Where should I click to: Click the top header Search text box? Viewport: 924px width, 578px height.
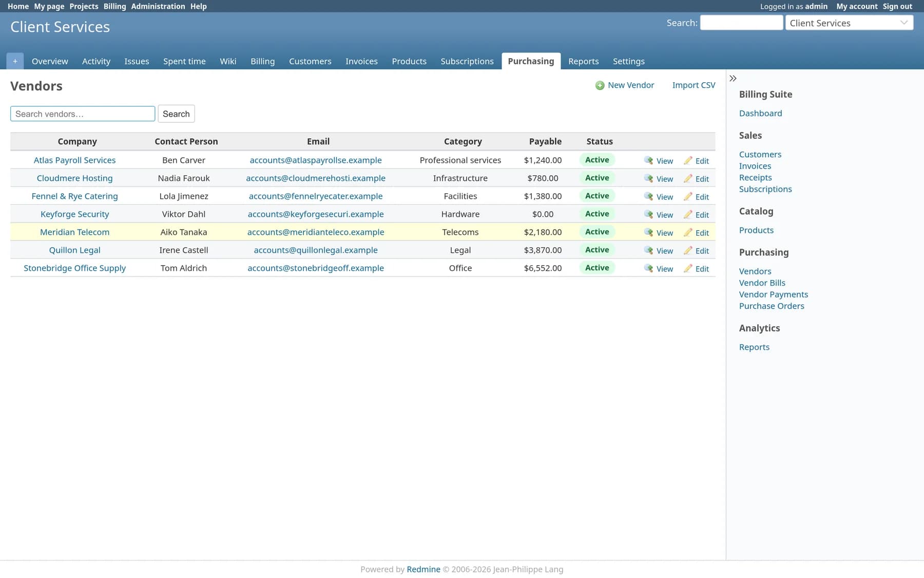[741, 23]
